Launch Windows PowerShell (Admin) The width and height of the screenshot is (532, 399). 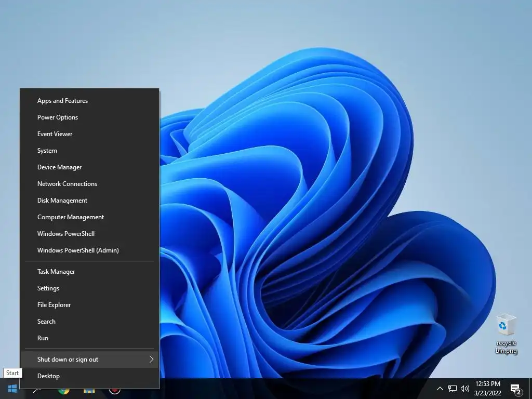89,250
